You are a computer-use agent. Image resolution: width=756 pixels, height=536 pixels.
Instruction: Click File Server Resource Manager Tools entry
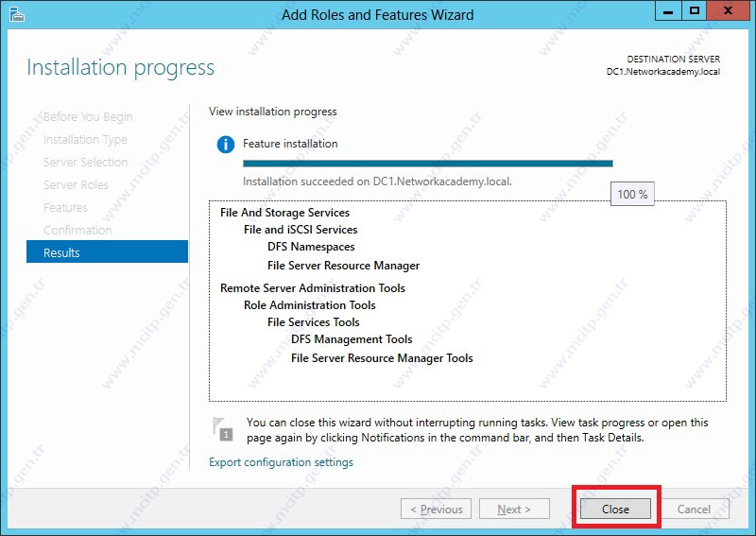coord(382,358)
